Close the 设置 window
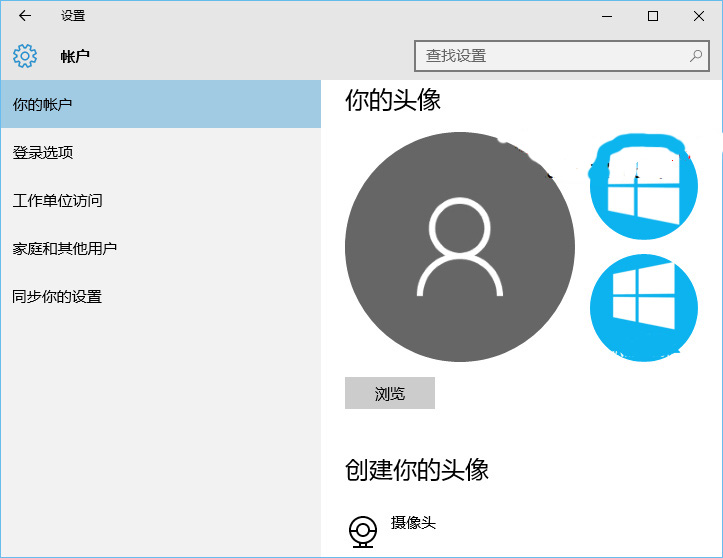Screen dimensions: 723x558 coord(699,16)
